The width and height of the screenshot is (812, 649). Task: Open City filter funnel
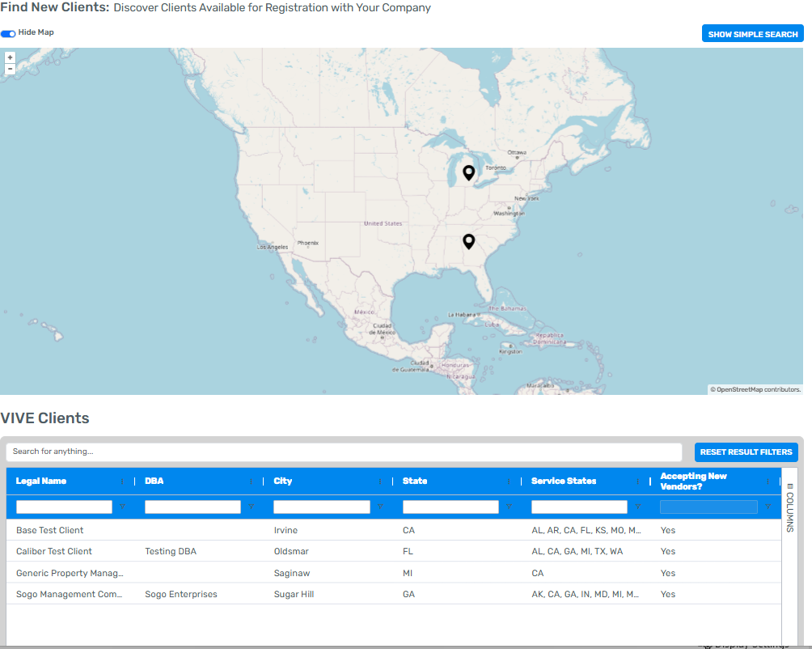380,507
